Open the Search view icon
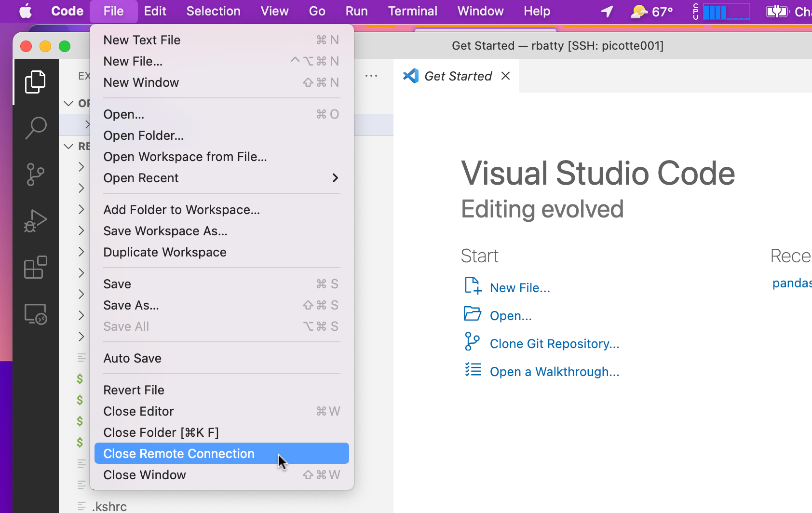The width and height of the screenshot is (812, 513). (x=36, y=128)
